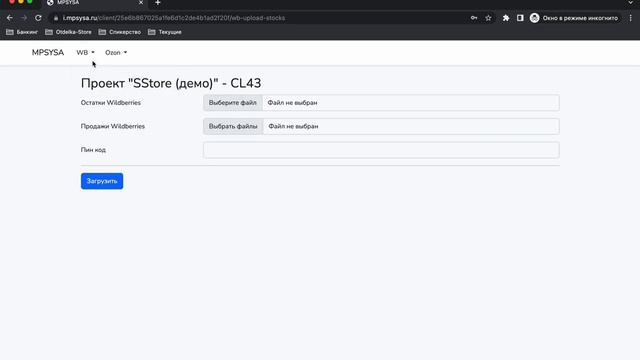Open the Chrome three-dot menu
Screen dimensions: 640x360
click(x=631, y=18)
